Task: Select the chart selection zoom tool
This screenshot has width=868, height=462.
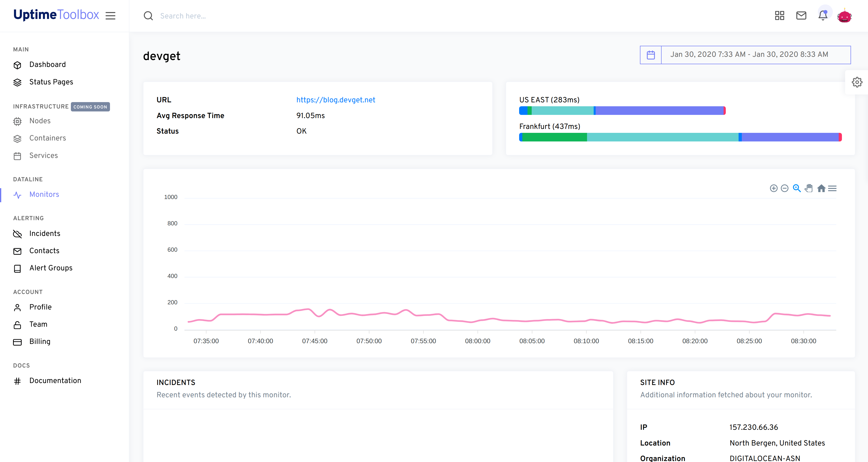Action: (x=797, y=188)
